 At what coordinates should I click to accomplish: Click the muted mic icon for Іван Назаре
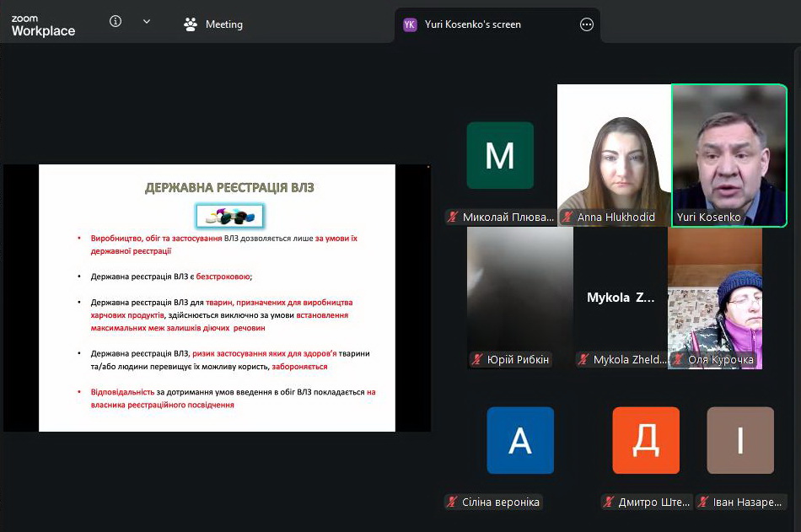pyautogui.click(x=704, y=502)
